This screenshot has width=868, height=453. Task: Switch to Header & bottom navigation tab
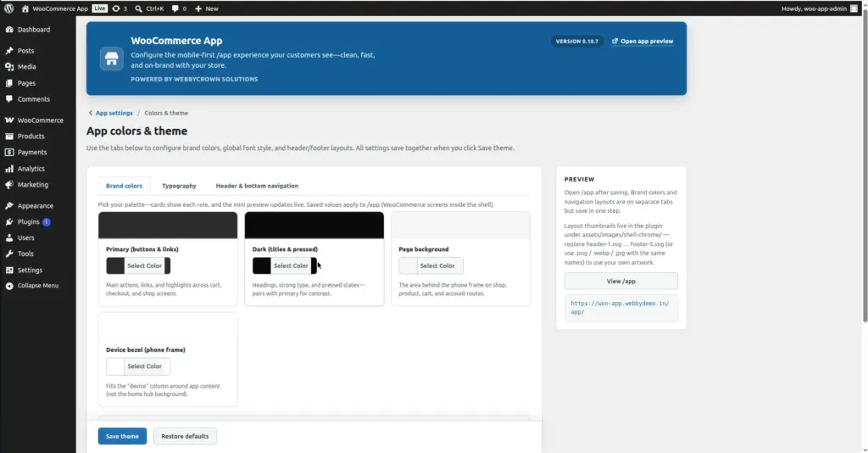(257, 186)
